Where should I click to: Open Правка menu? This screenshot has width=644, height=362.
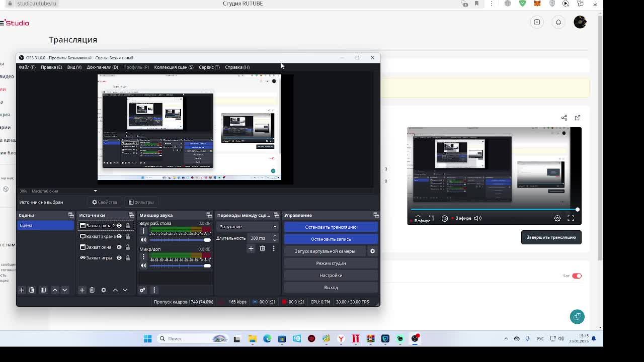click(51, 67)
